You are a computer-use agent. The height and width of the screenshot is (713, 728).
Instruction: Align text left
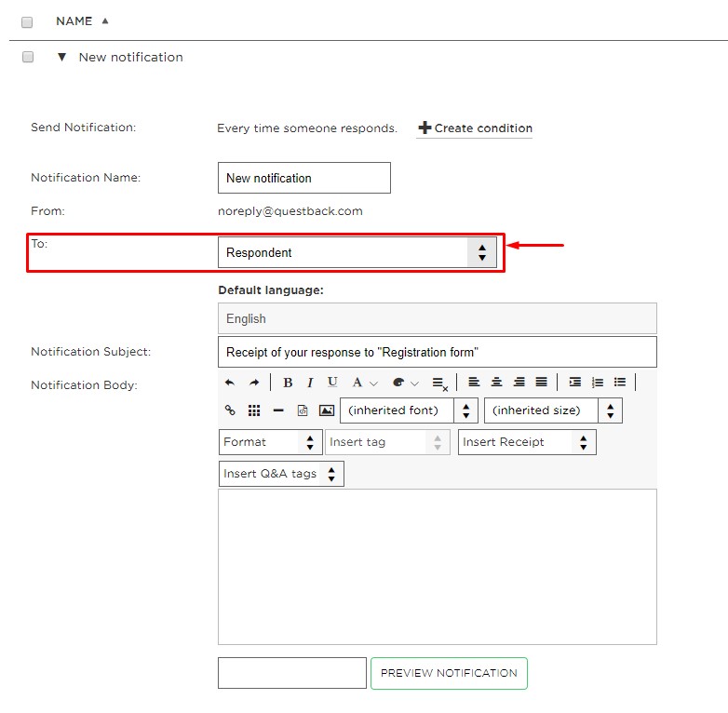[x=474, y=382]
